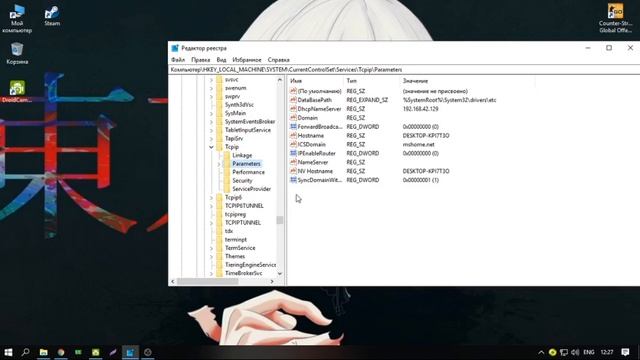Click the Registry Editor taskbar icon
Image resolution: width=640 pixels, height=360 pixels.
pyautogui.click(x=130, y=352)
